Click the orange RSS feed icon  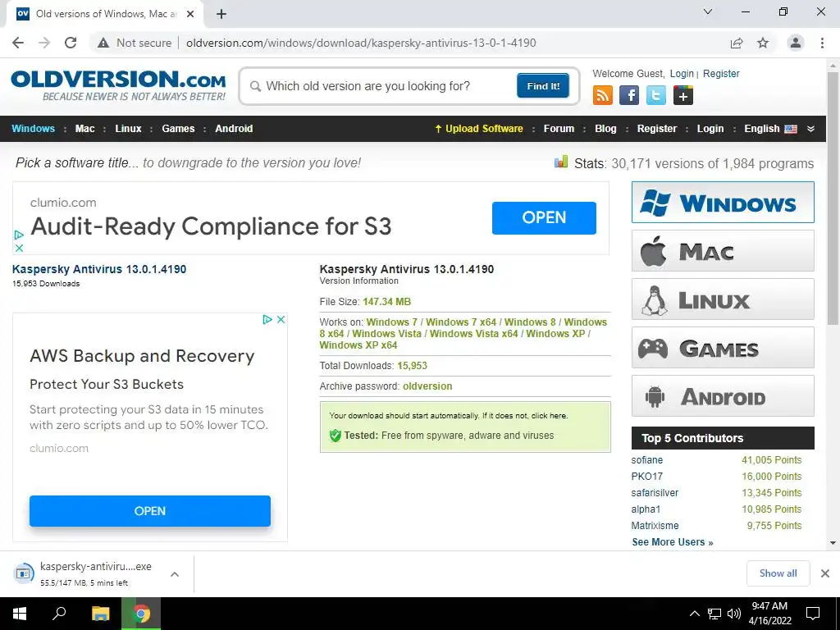pyautogui.click(x=603, y=95)
